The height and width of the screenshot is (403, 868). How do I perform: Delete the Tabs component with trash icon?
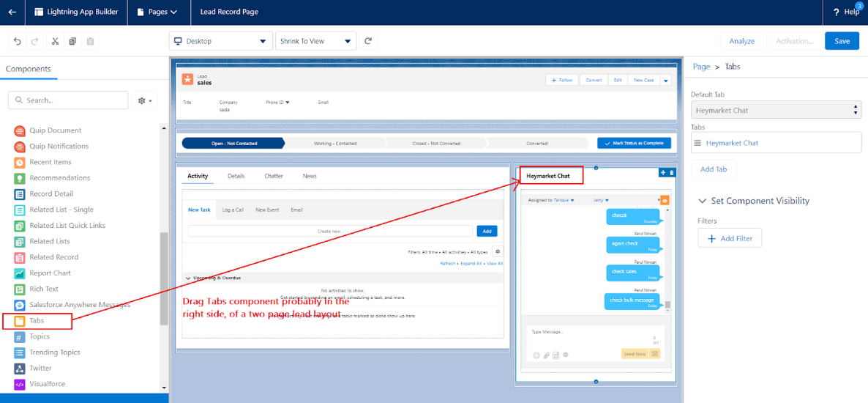[671, 172]
